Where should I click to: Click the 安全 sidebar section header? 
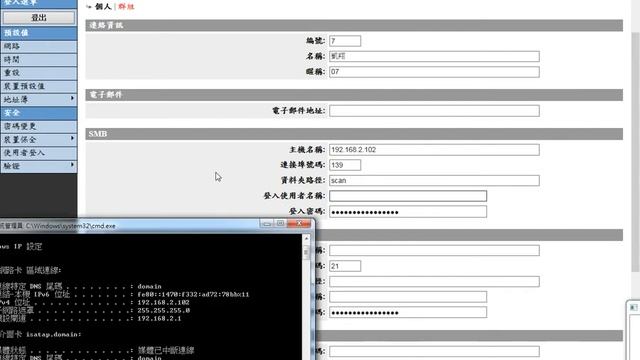coord(38,113)
